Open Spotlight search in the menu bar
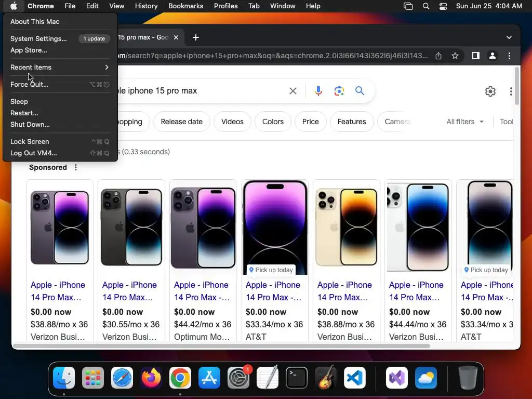 (x=426, y=6)
